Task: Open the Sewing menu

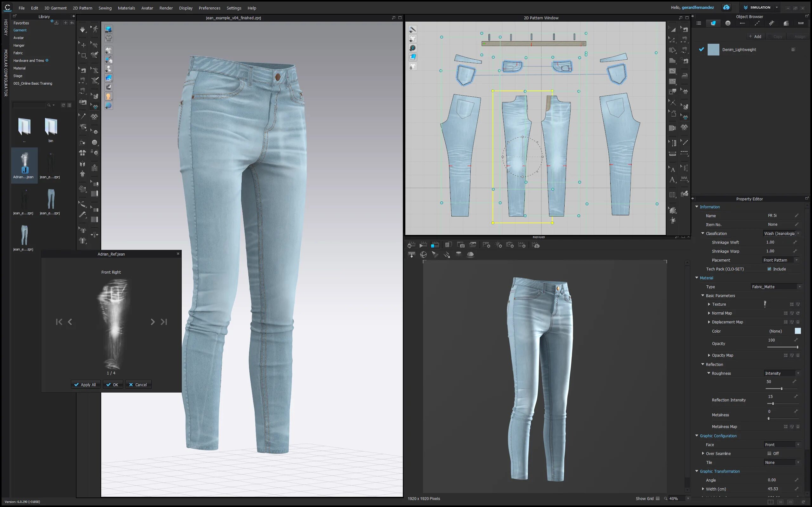Action: (x=105, y=8)
